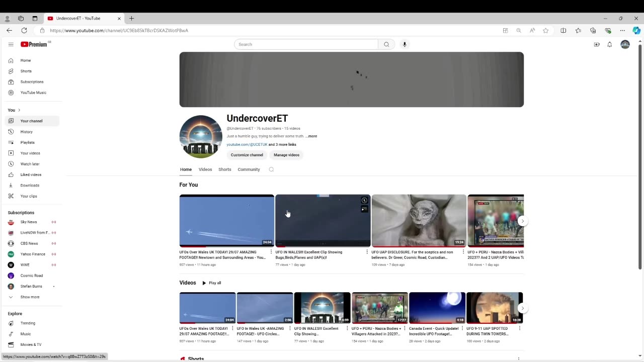
Task: Open Playlists in the sidebar
Action: pos(32,142)
